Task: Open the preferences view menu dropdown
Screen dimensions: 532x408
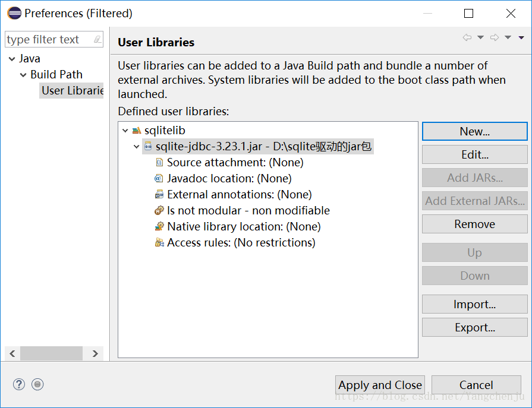Action: point(521,37)
